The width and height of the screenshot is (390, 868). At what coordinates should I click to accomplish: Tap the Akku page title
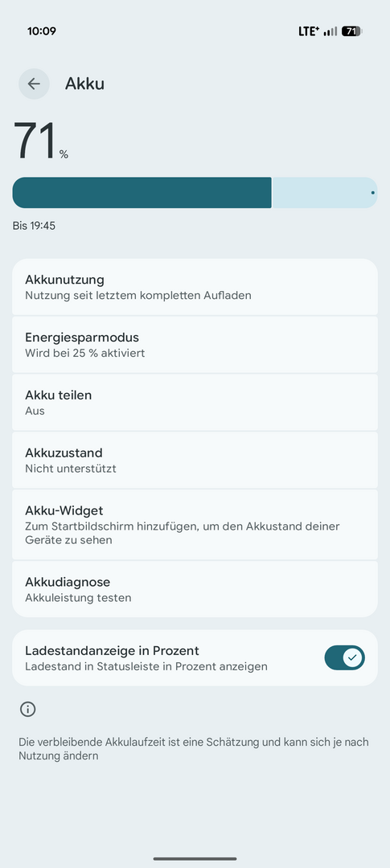point(84,84)
